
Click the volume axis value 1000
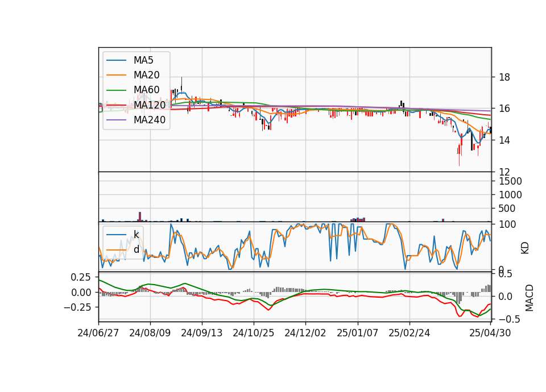511,195
